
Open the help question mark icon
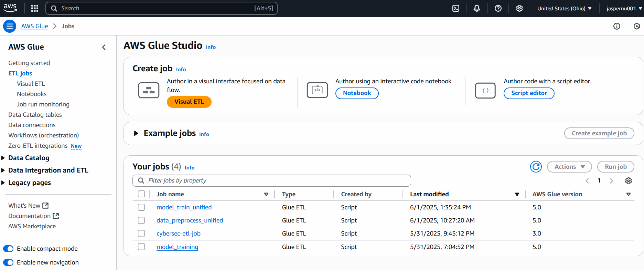pyautogui.click(x=498, y=8)
